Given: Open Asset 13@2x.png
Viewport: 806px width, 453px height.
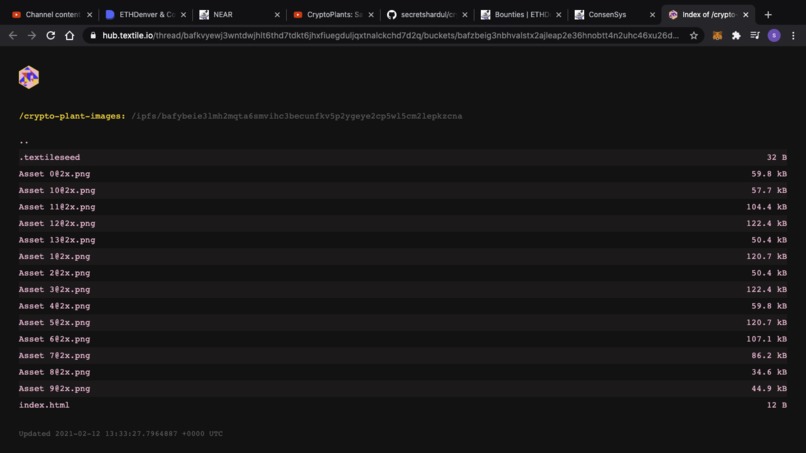Looking at the screenshot, I should click(57, 240).
